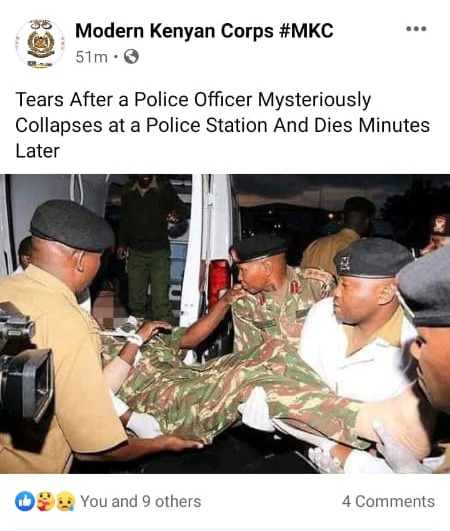Open 'You and 9 others' reactions list

pyautogui.click(x=141, y=502)
